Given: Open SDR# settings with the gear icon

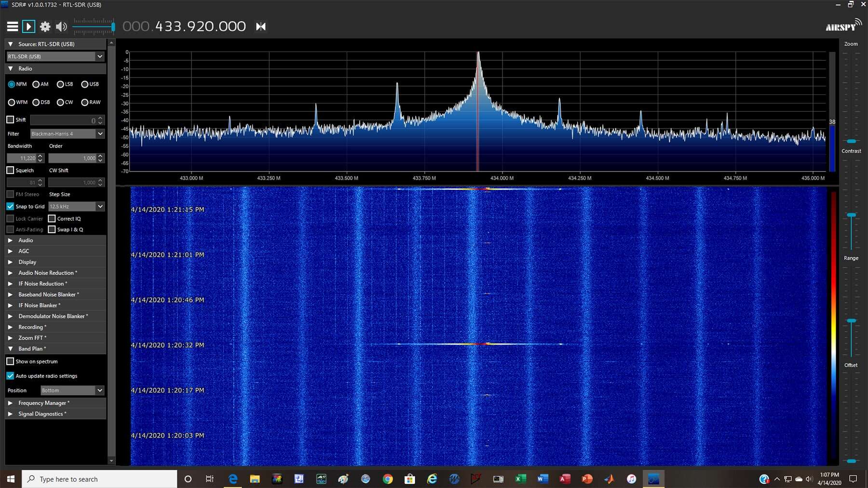Looking at the screenshot, I should 45,26.
